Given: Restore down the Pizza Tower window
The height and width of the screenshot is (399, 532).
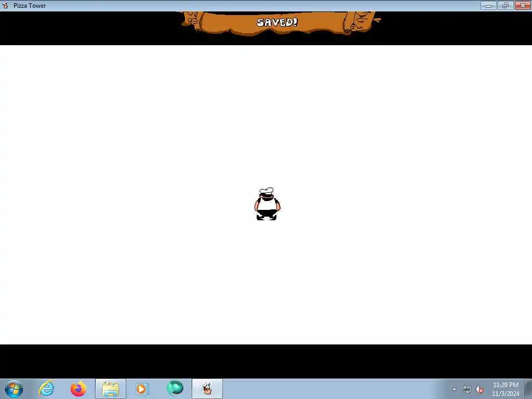Looking at the screenshot, I should 506,5.
